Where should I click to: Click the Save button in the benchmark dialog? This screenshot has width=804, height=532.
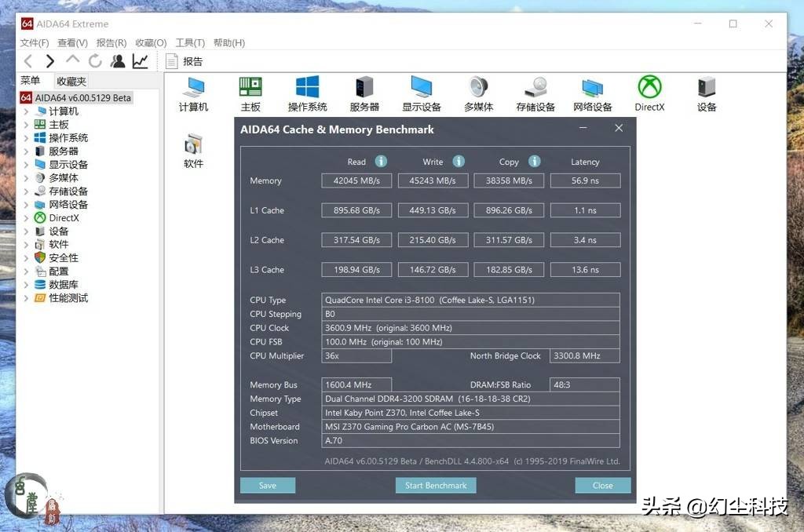coord(267,485)
